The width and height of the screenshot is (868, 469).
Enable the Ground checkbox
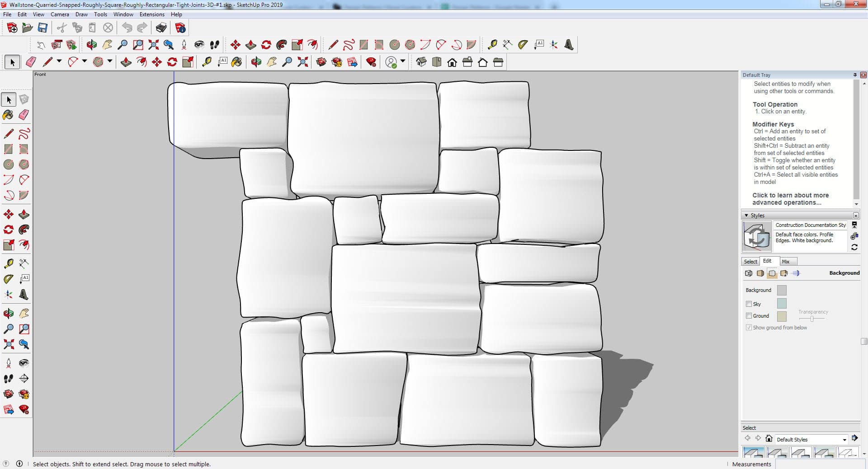point(749,316)
